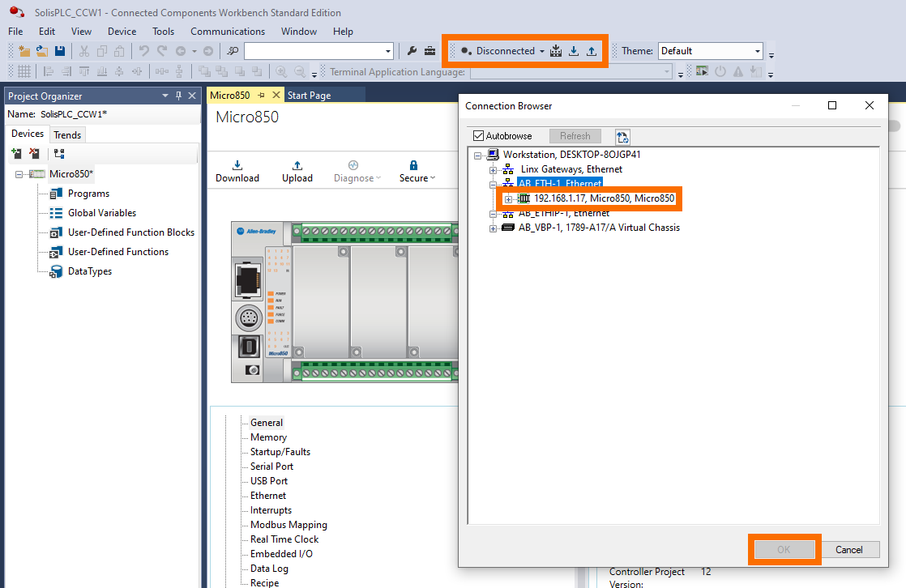Click the Download icon on the Micro850 page
Viewport: 906px width, 588px height.
point(237,165)
